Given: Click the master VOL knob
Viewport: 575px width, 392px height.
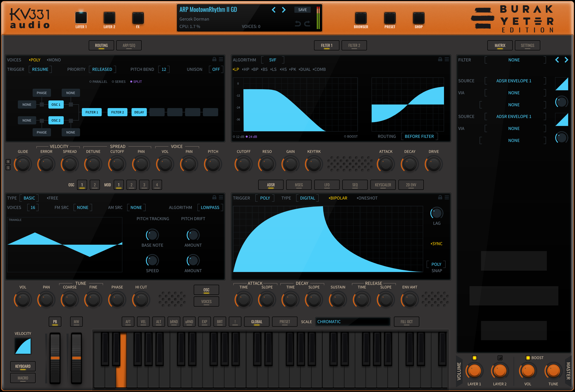Looking at the screenshot, I should pyautogui.click(x=528, y=371).
